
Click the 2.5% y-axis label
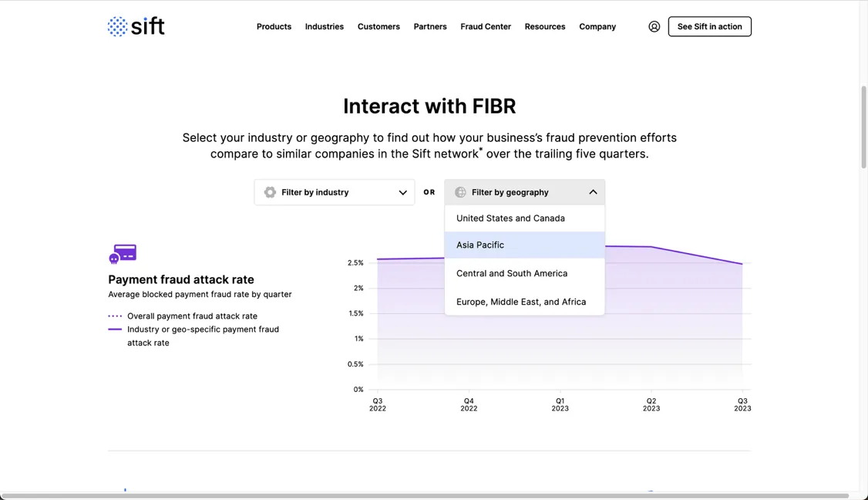click(355, 263)
